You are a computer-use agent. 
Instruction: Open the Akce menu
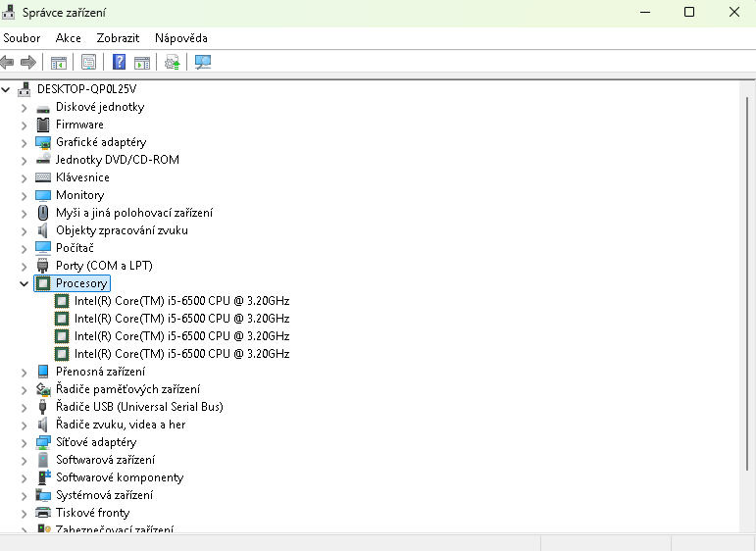69,38
